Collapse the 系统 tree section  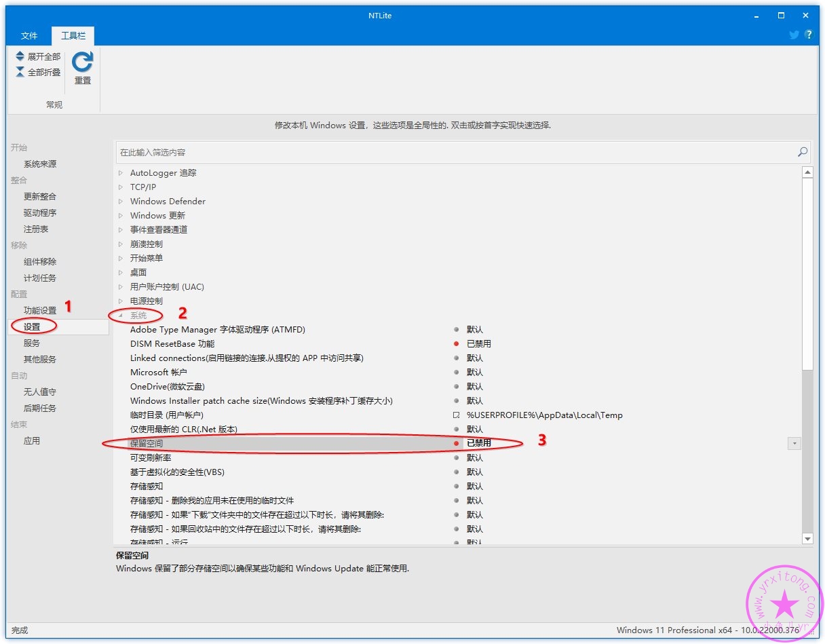point(121,316)
